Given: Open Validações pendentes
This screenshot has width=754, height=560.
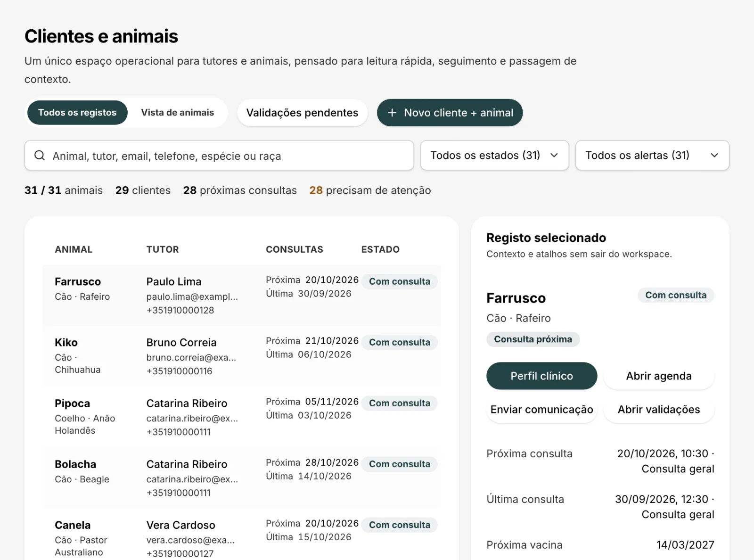Looking at the screenshot, I should tap(302, 113).
